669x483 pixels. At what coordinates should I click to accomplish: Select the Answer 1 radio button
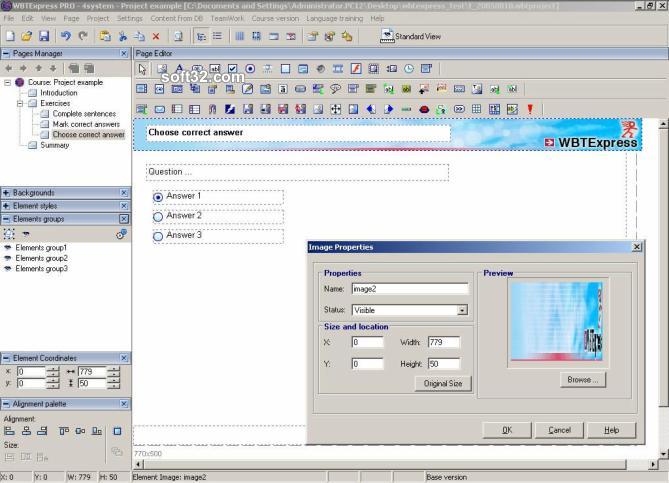coord(158,197)
